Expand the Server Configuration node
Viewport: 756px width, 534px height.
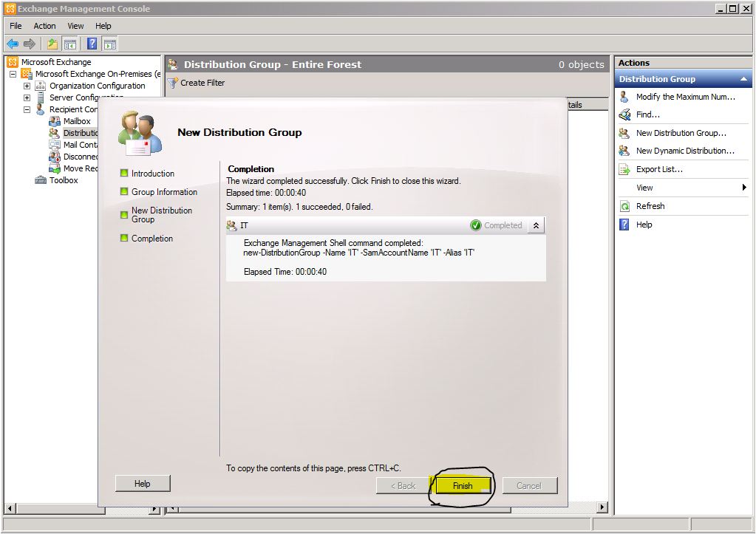[27, 97]
